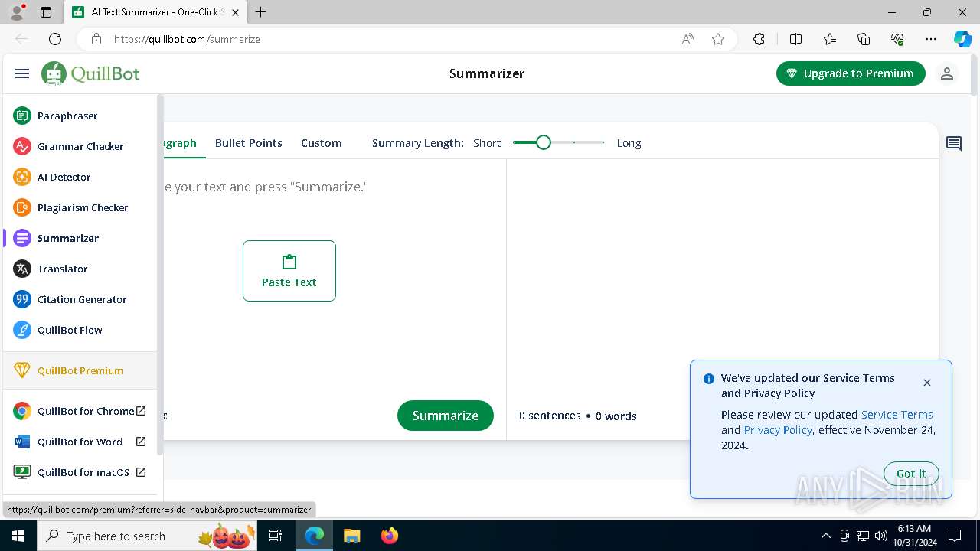This screenshot has height=551, width=980.
Task: Open the user account profile icon
Action: pyautogui.click(x=947, y=73)
